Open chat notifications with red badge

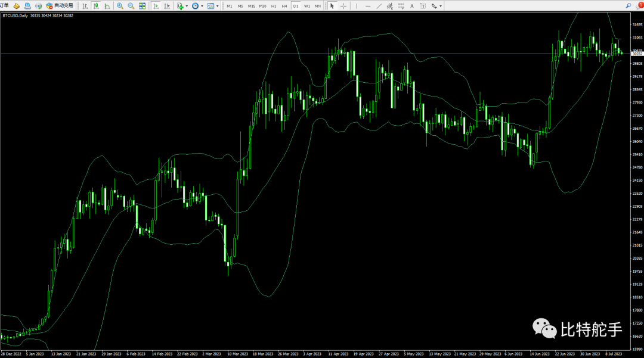tap(640, 6)
